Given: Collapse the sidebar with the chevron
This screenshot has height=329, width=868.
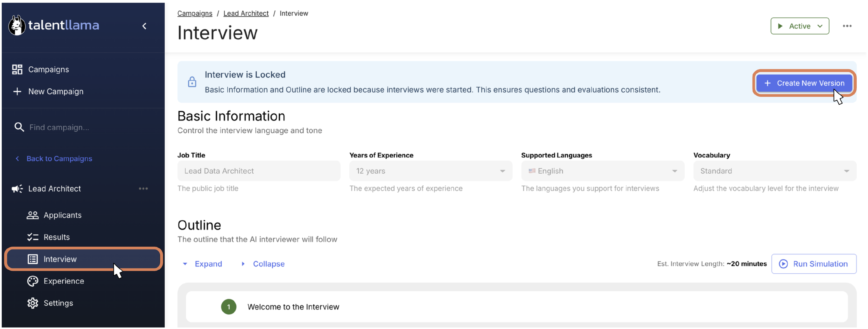Looking at the screenshot, I should pyautogui.click(x=144, y=26).
